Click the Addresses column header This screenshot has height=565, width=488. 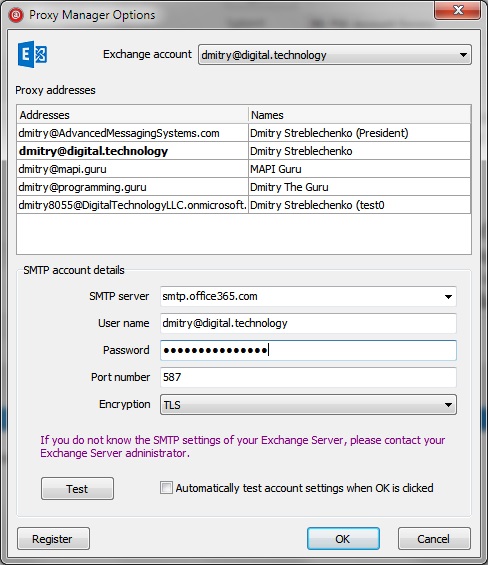click(x=133, y=115)
